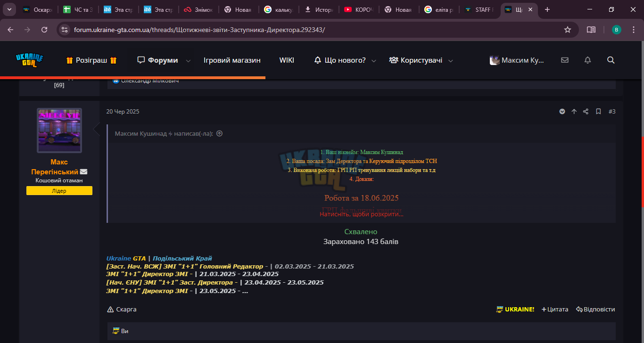Add post to multi-quote with Цитата

555,310
